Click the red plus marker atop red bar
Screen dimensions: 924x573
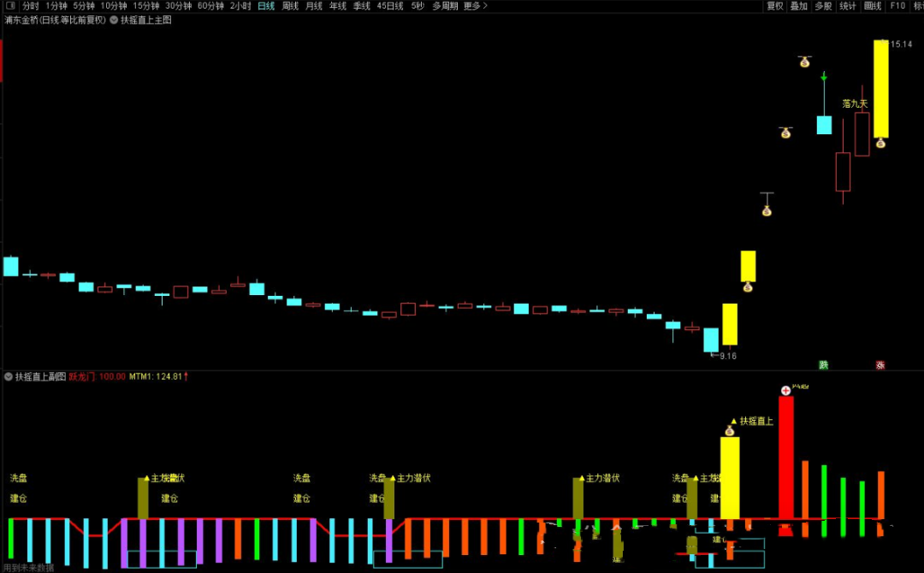point(785,391)
